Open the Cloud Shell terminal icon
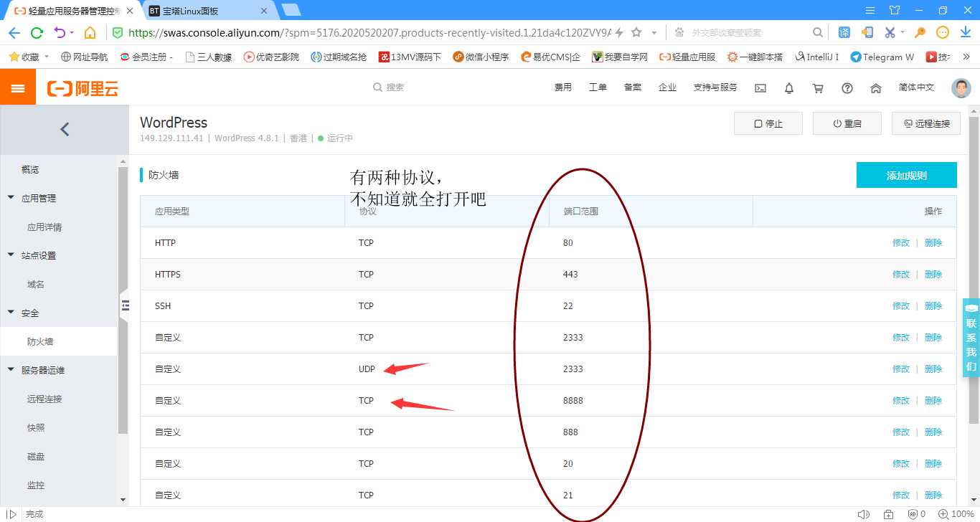The height and width of the screenshot is (522, 980). (760, 87)
